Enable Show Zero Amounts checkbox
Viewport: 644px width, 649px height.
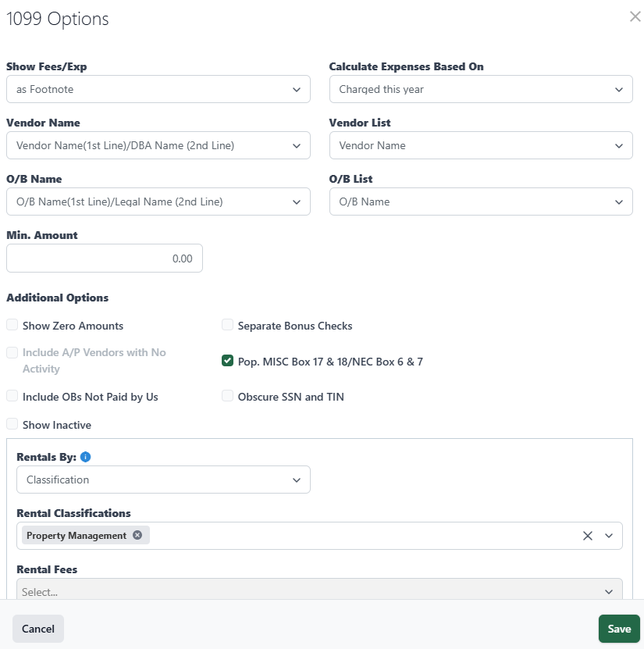12,325
